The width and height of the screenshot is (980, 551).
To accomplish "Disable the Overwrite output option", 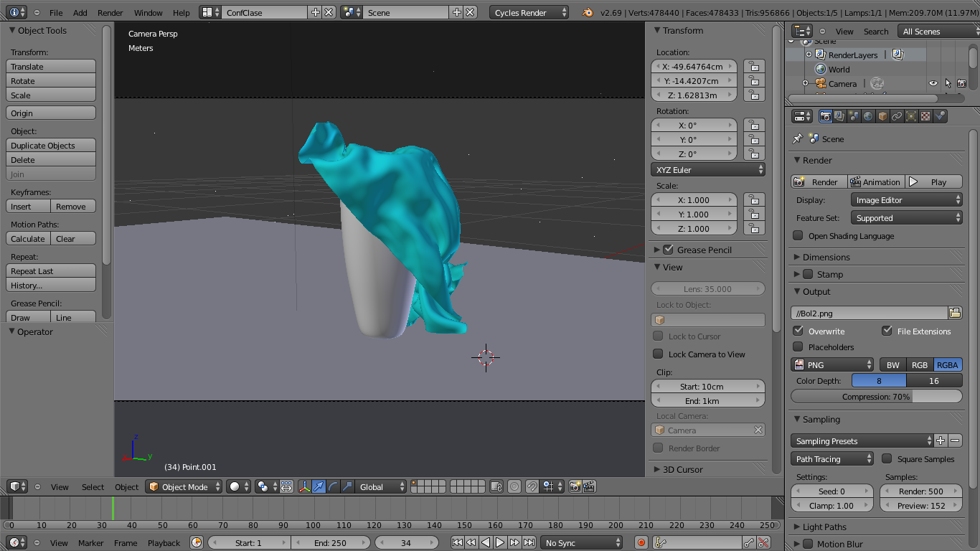I will click(798, 331).
